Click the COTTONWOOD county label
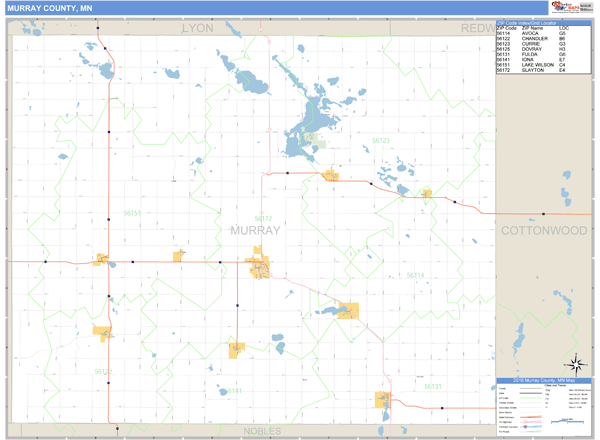 543,231
